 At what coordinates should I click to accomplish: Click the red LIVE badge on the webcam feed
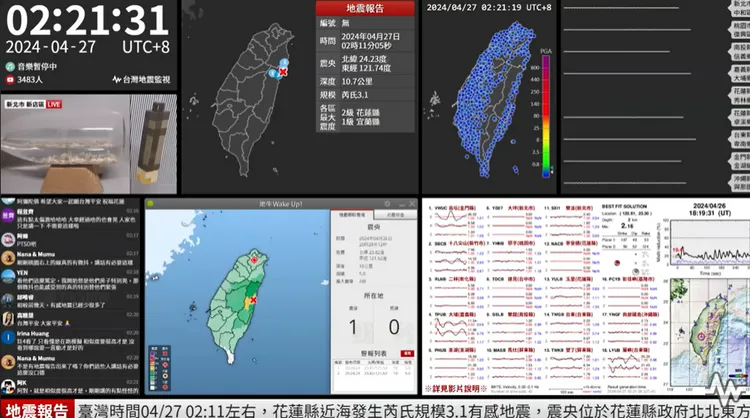point(54,104)
